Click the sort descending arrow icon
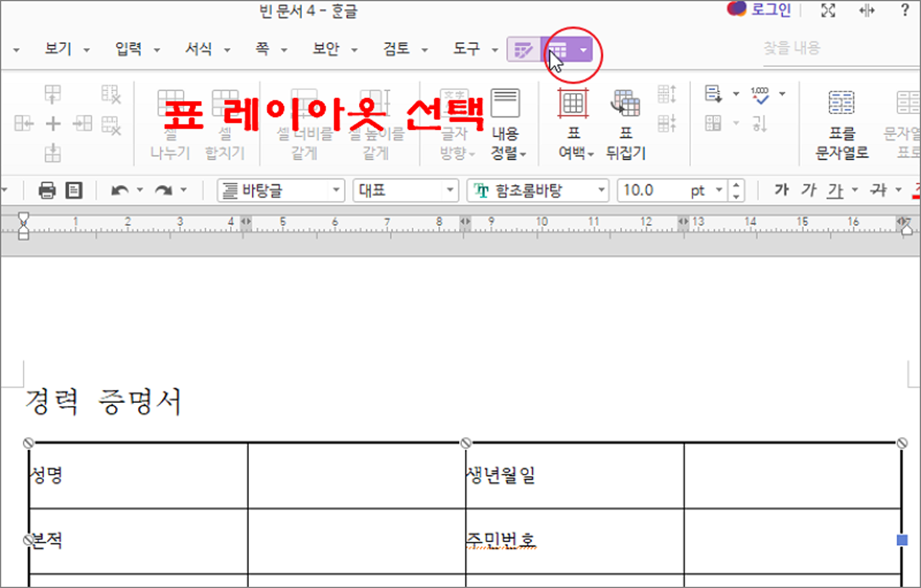Image resolution: width=921 pixels, height=588 pixels. tap(760, 123)
